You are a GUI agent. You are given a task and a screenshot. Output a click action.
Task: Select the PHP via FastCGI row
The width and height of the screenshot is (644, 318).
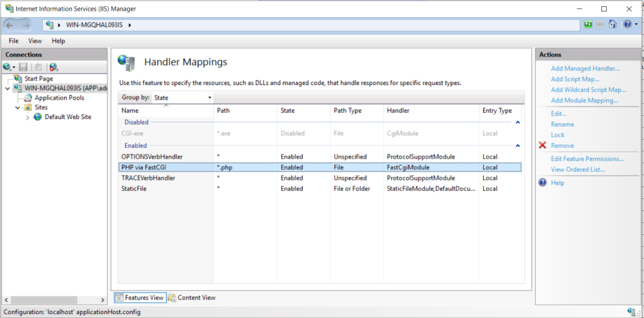pos(319,168)
